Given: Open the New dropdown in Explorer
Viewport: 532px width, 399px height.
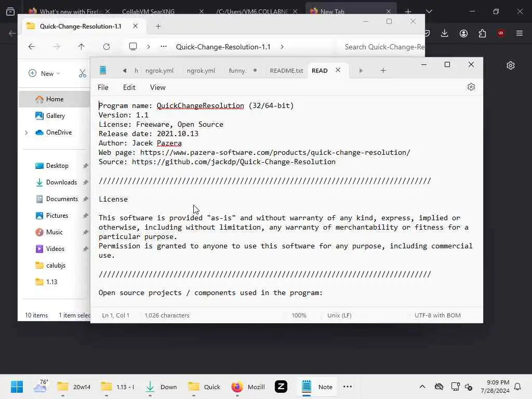Looking at the screenshot, I should click(44, 73).
